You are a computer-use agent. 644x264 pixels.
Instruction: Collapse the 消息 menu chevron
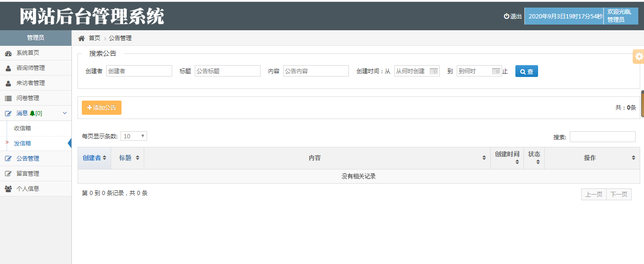pyautogui.click(x=65, y=113)
